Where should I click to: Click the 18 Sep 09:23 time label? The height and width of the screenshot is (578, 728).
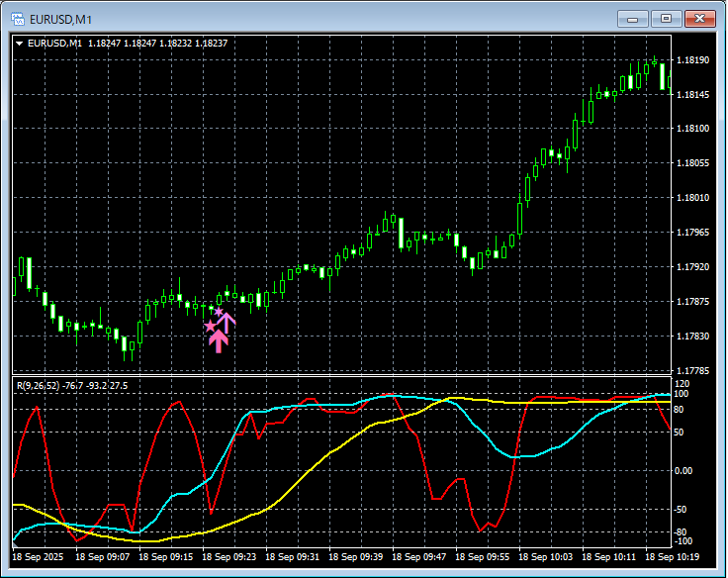point(228,557)
